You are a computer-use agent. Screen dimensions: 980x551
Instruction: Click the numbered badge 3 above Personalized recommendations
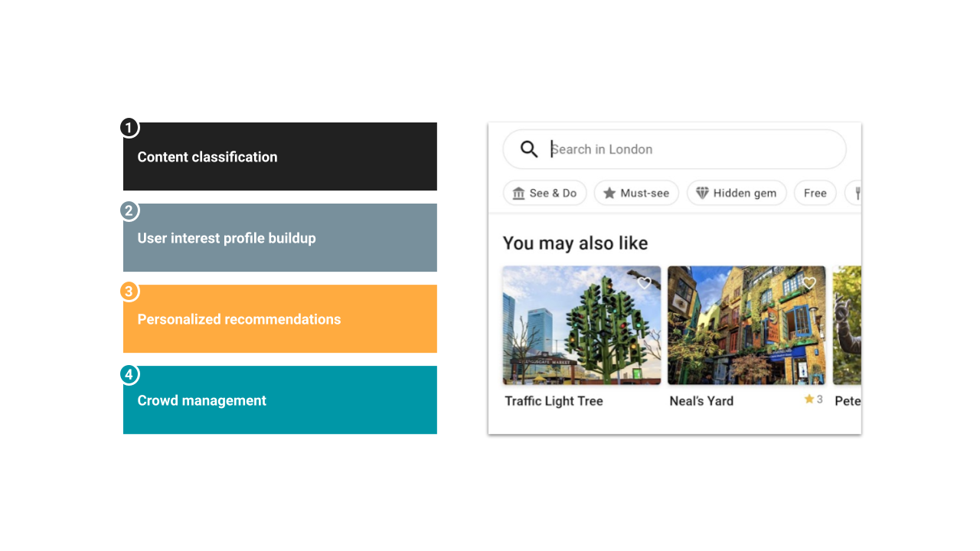(129, 290)
